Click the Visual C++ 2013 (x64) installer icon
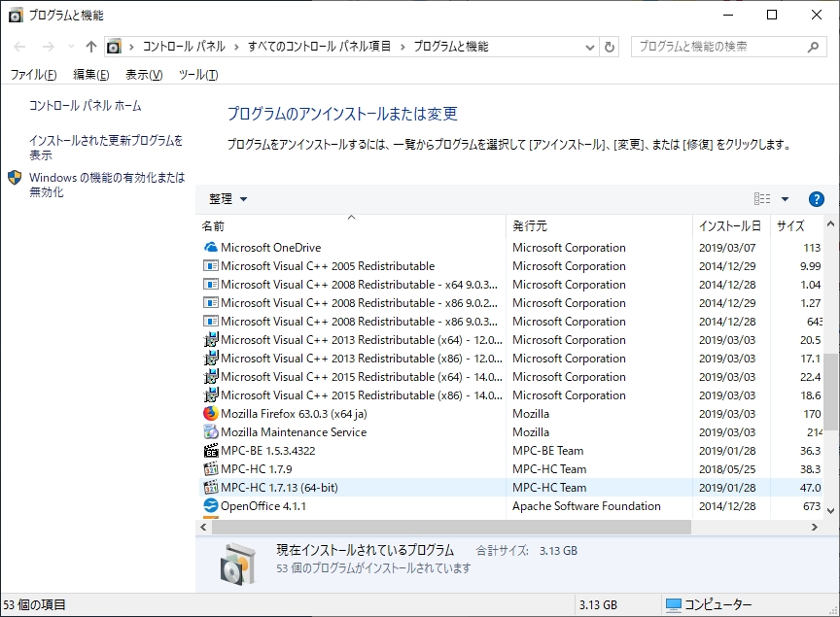Viewport: 840px width, 617px height. click(211, 340)
